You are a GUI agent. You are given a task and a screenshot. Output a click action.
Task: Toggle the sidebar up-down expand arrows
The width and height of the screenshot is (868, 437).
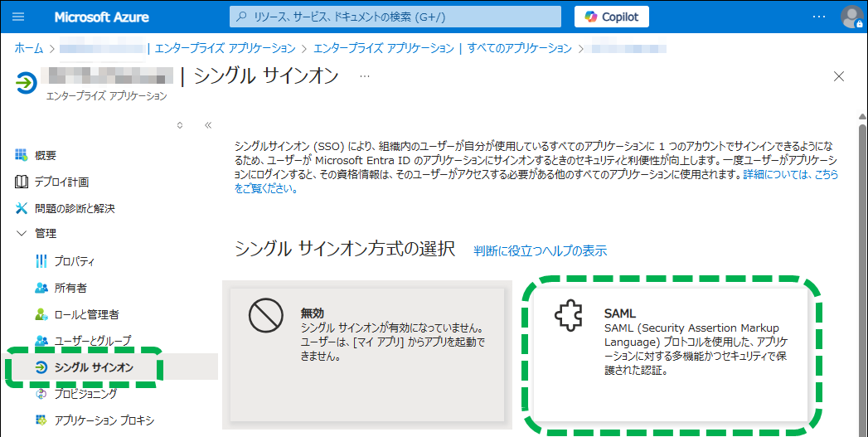179,125
